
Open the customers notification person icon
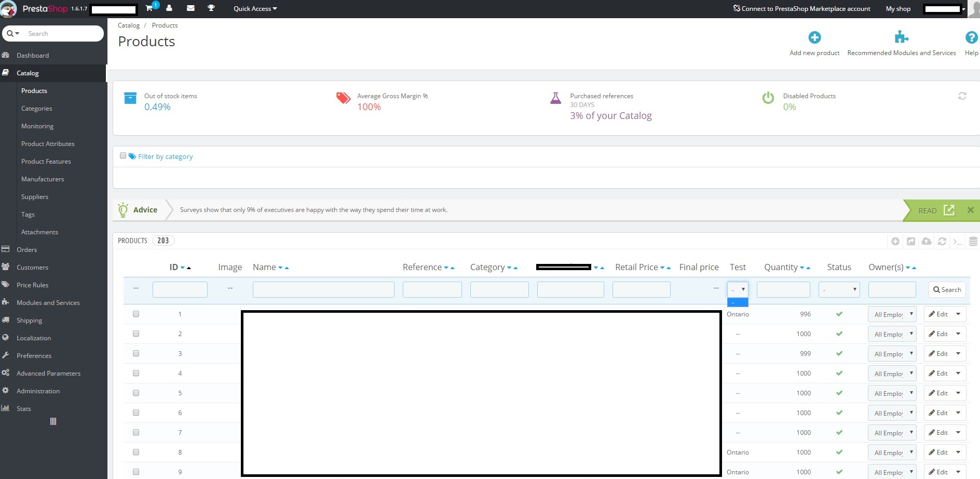(169, 8)
